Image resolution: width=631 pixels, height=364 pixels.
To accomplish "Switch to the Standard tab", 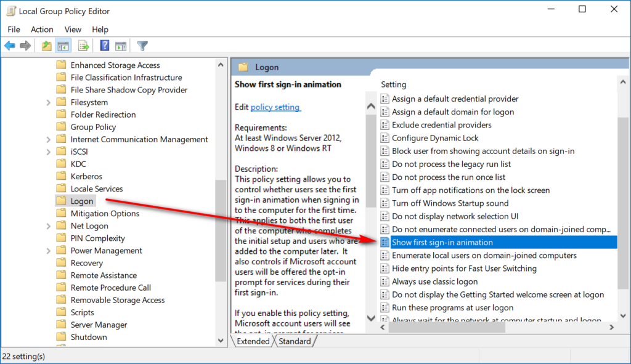I will [295, 341].
